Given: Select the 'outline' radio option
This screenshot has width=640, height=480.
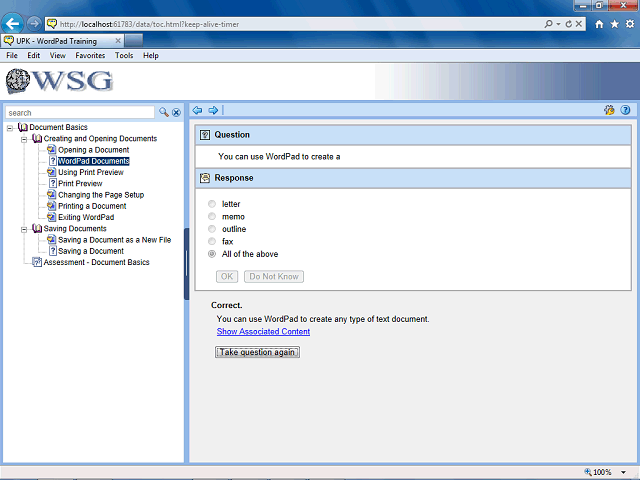Looking at the screenshot, I should (x=212, y=229).
